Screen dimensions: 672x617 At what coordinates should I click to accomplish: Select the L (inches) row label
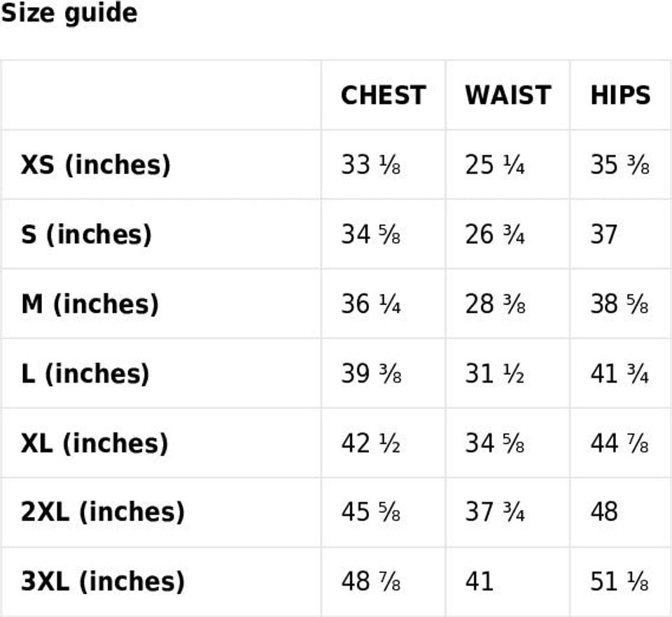85,374
